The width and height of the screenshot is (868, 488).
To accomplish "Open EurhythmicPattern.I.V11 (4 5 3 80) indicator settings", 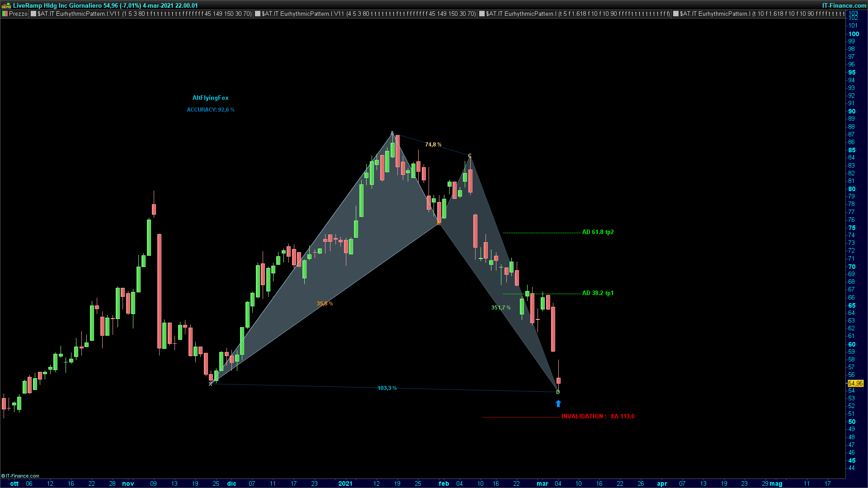I will pyautogui.click(x=369, y=14).
